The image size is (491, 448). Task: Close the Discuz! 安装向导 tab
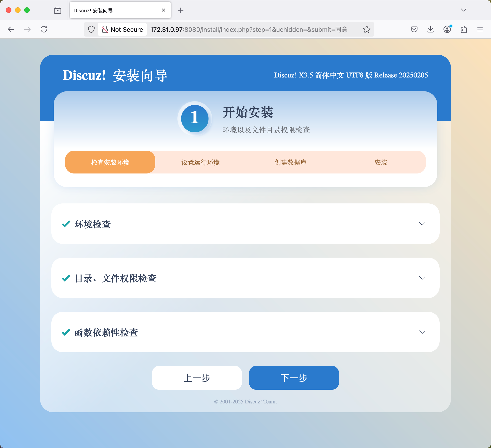164,10
